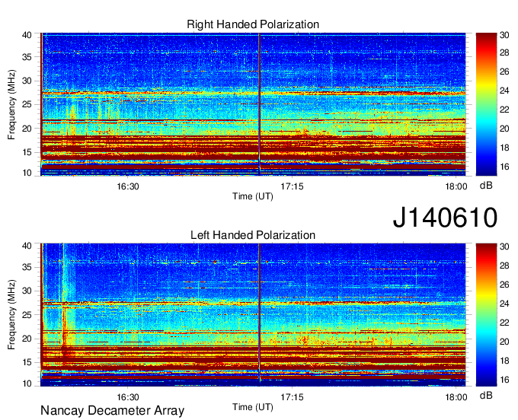Click the 16 value on Right Handed color bar
The height and width of the screenshot is (420, 518).
pos(504,167)
